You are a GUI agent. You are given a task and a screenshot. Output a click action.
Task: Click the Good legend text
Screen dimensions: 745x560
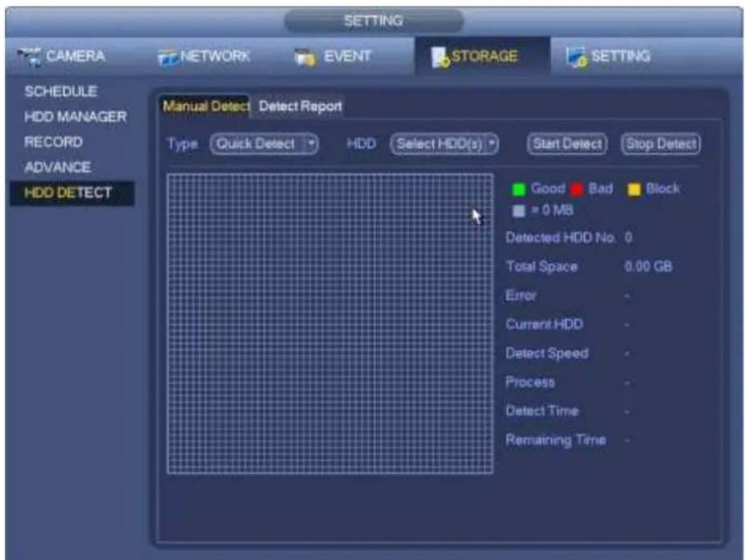[548, 189]
